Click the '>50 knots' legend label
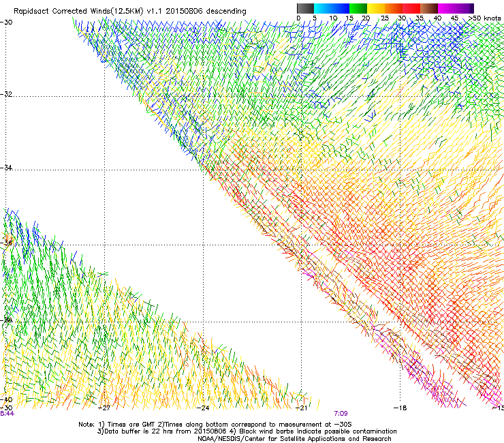The width and height of the screenshot is (504, 443). click(x=484, y=18)
